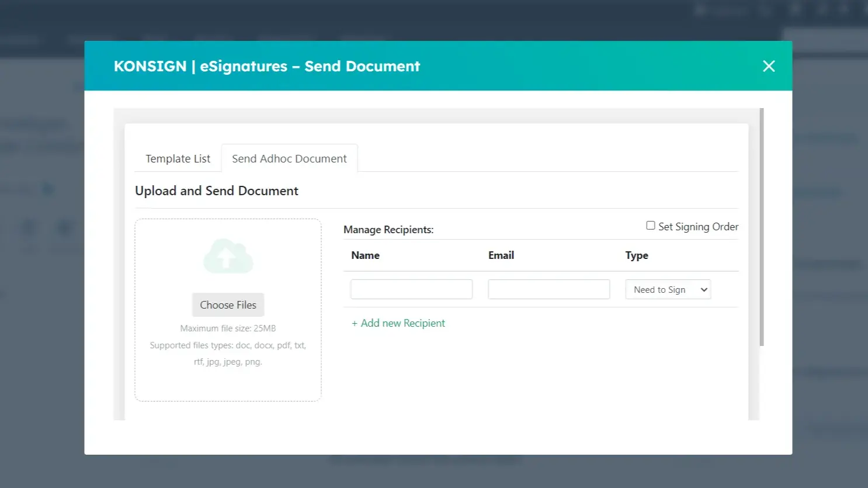Focus the recipient Name input field
Viewport: 868px width, 488px height.
coord(411,289)
